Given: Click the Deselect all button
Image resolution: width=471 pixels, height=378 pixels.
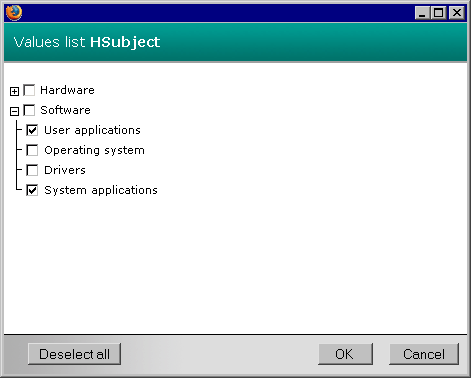Looking at the screenshot, I should pos(74,354).
